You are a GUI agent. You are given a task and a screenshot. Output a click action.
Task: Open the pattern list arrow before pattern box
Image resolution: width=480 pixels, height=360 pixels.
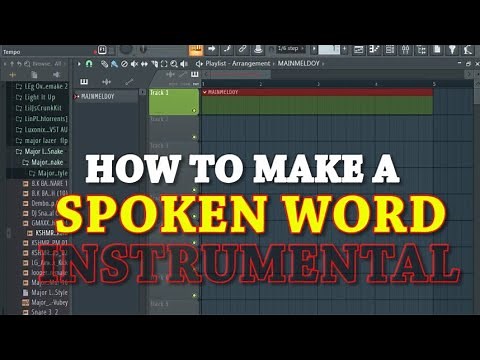click(314, 49)
